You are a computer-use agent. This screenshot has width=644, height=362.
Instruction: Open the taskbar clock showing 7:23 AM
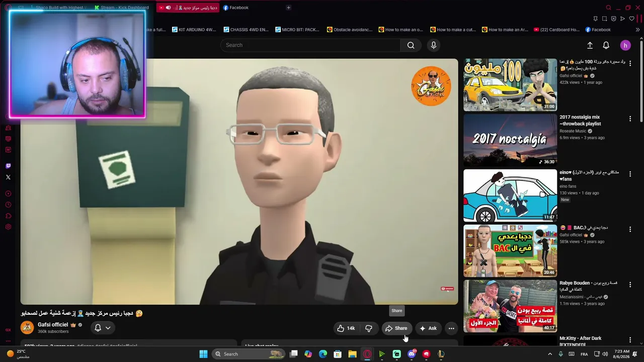(x=622, y=354)
